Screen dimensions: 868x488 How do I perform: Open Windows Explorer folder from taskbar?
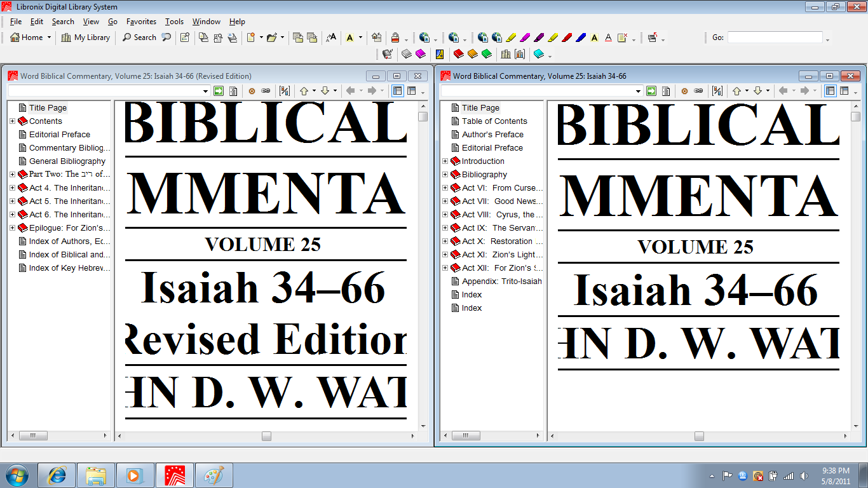(x=96, y=475)
